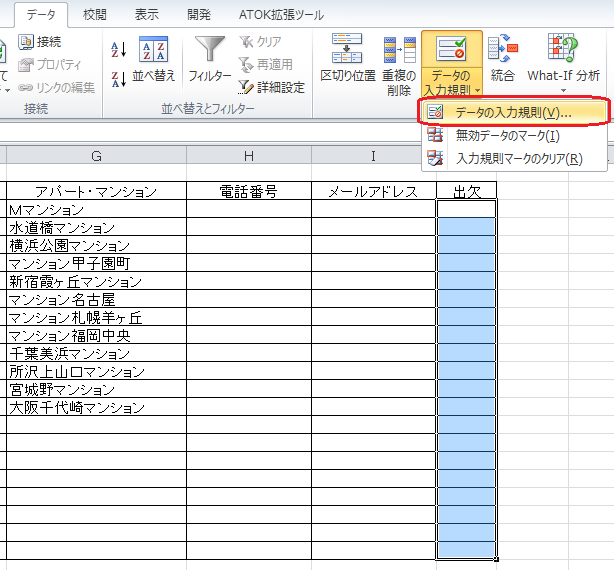
Task: Click the sort ascending A-Z icon
Action: coord(119,48)
